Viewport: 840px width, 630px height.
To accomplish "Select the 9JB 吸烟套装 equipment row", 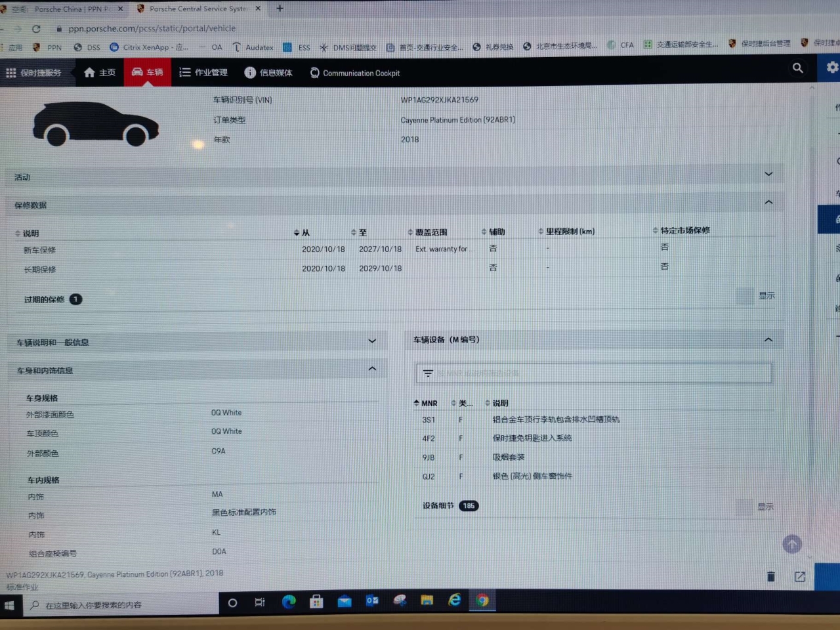I will click(x=594, y=457).
